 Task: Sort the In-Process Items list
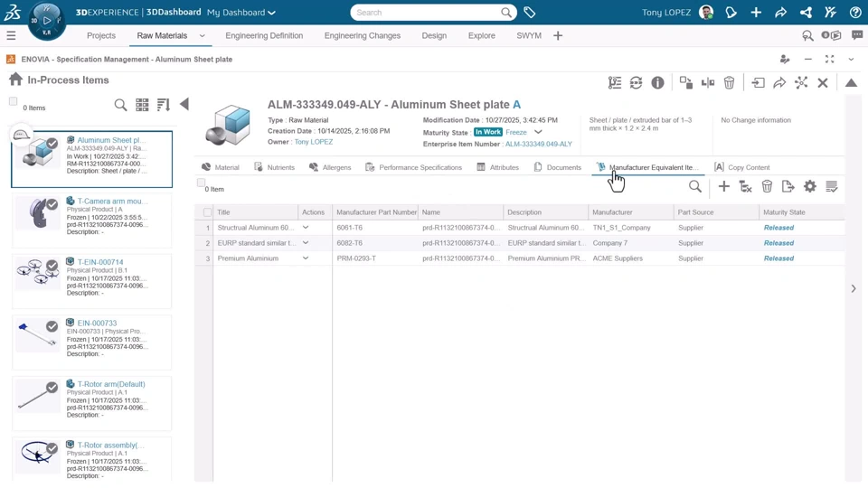(164, 105)
